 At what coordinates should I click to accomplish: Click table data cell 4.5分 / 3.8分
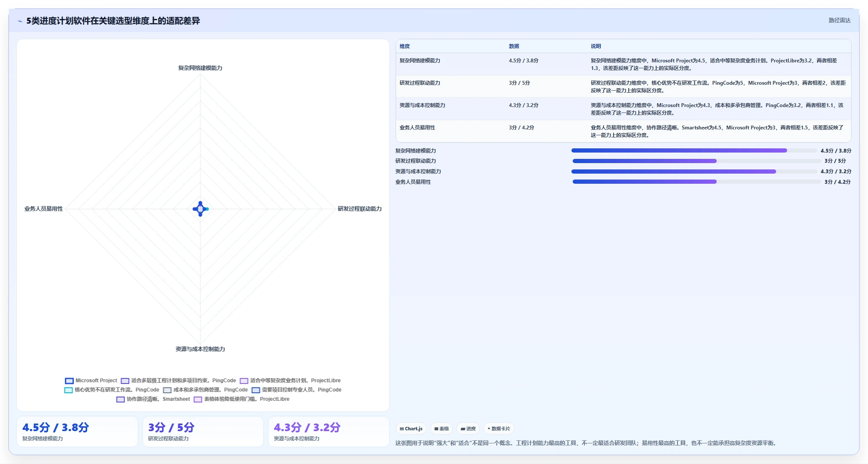(x=523, y=61)
